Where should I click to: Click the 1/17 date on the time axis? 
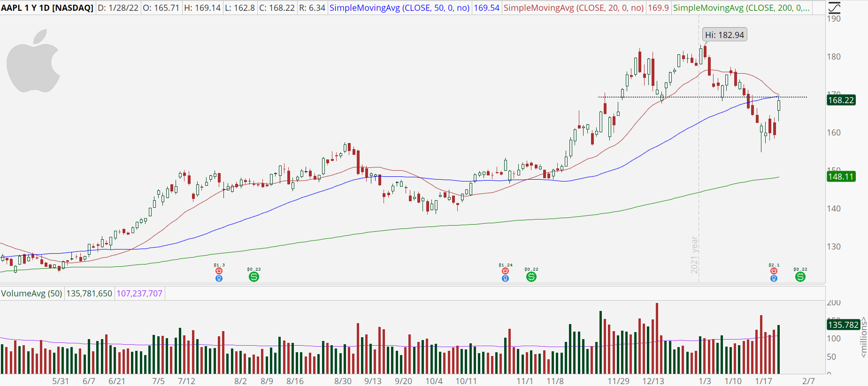[763, 381]
